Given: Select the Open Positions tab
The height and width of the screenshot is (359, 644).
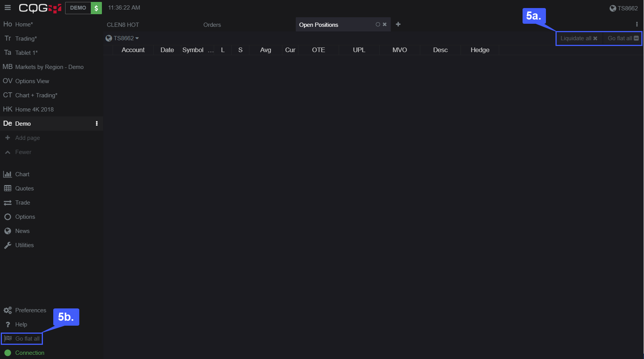Looking at the screenshot, I should (x=319, y=25).
